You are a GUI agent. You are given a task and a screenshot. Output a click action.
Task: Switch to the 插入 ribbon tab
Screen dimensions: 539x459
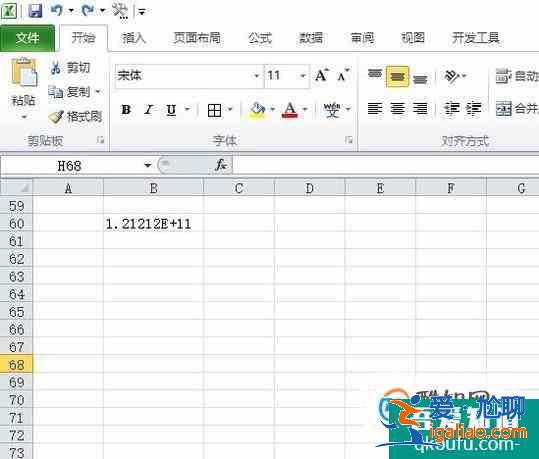point(134,38)
